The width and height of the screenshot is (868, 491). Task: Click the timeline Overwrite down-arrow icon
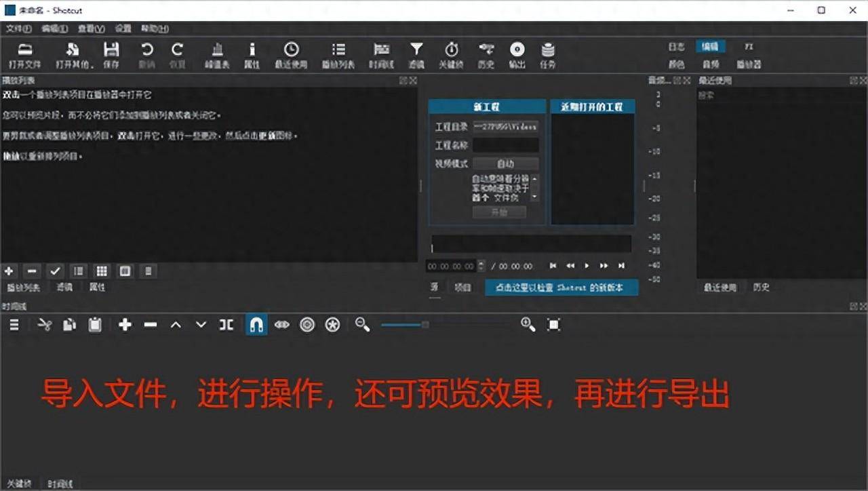[201, 325]
